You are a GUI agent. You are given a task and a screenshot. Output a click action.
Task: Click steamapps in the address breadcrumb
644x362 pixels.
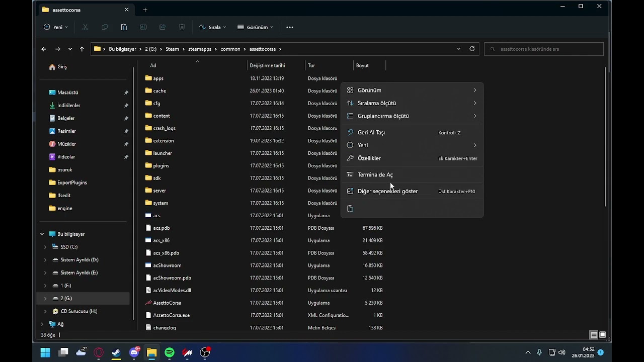click(200, 49)
